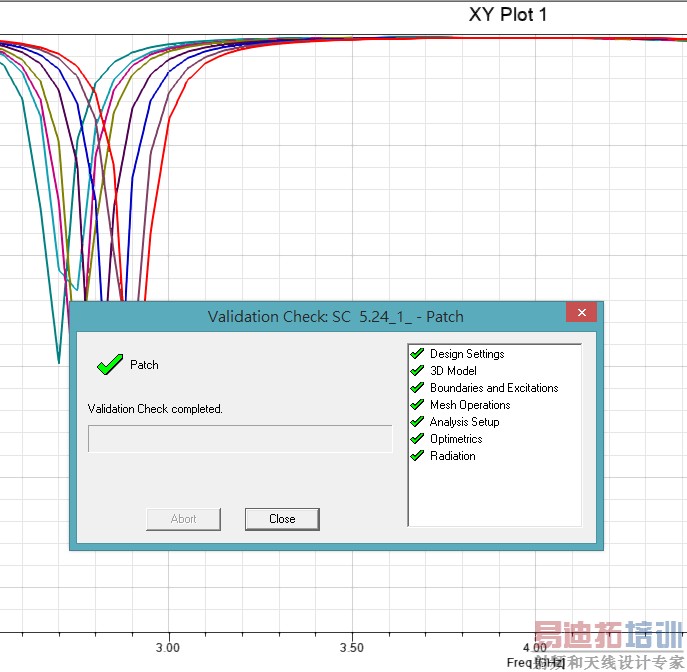Click the 'Validation Check completed.' status text

click(155, 409)
